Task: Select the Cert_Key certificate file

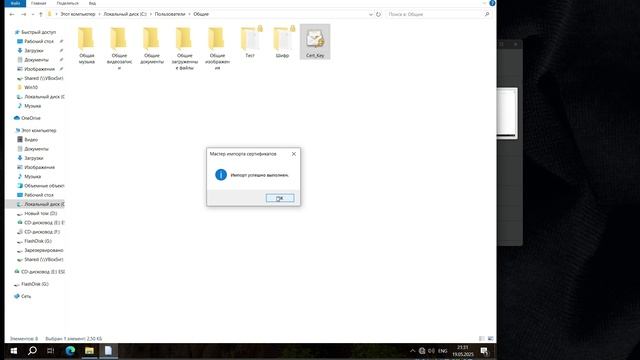Action: tap(315, 42)
